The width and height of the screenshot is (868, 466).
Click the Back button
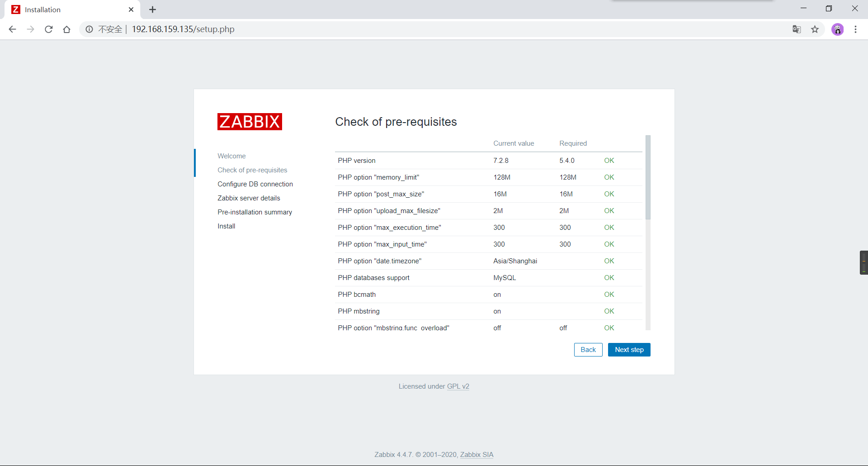pos(588,350)
